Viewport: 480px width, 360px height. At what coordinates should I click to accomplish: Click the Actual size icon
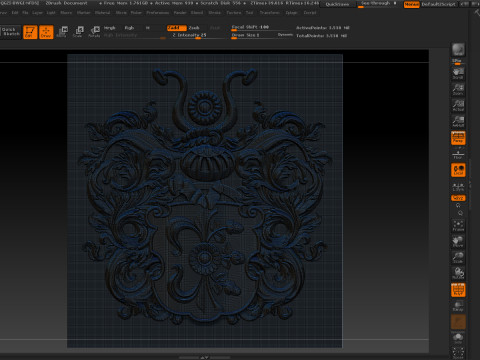458,106
